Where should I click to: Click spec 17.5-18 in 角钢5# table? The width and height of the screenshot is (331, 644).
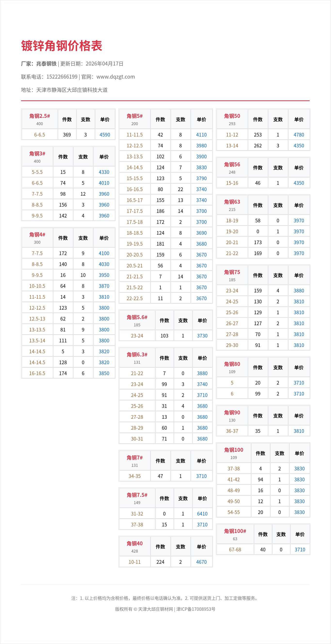tap(135, 222)
